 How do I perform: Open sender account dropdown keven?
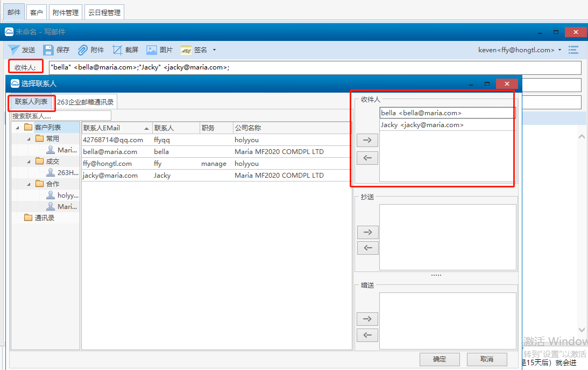(x=559, y=50)
